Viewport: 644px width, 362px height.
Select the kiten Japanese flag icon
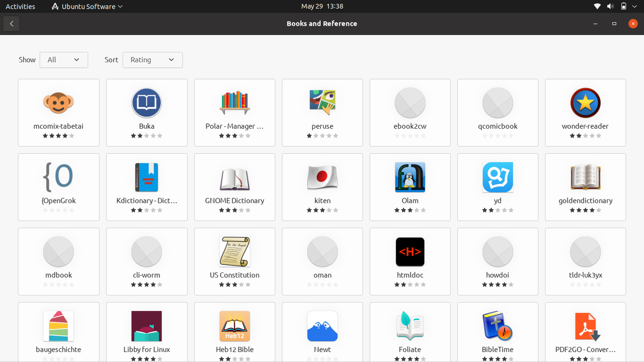323,177
